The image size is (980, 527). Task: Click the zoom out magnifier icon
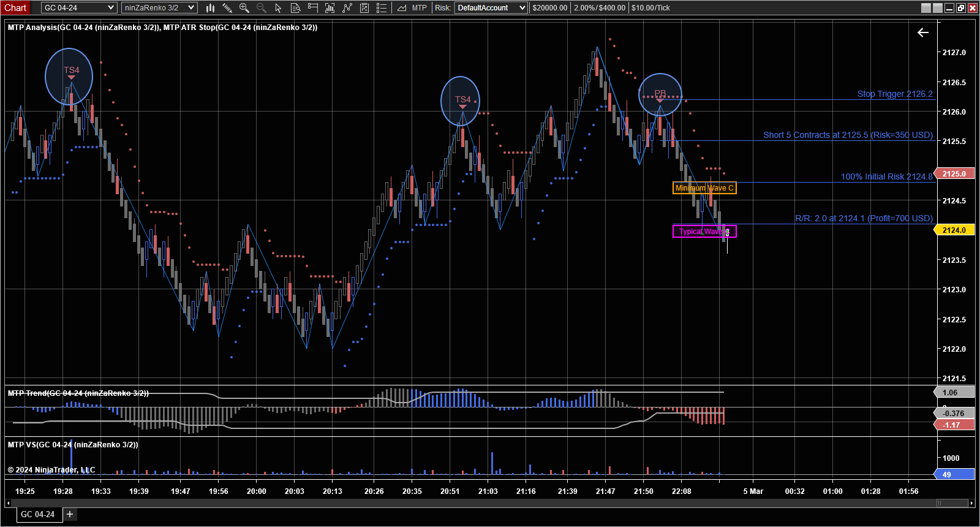pos(262,8)
